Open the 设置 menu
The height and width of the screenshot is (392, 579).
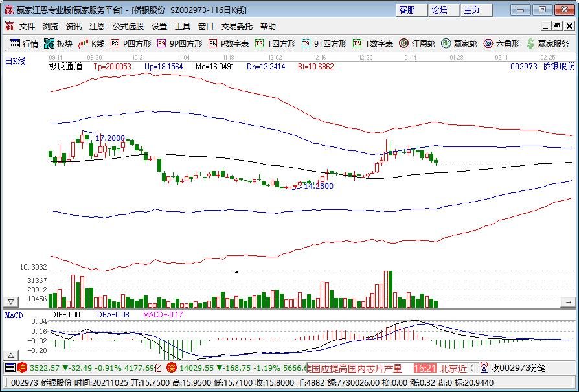(x=159, y=26)
